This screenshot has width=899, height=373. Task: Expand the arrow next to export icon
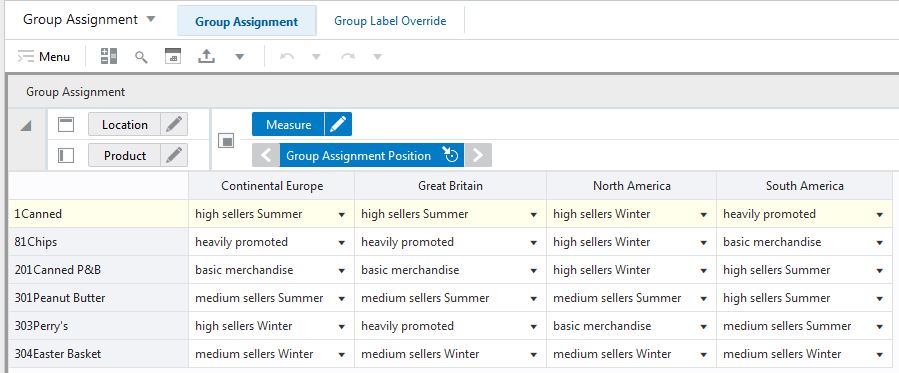tap(240, 57)
